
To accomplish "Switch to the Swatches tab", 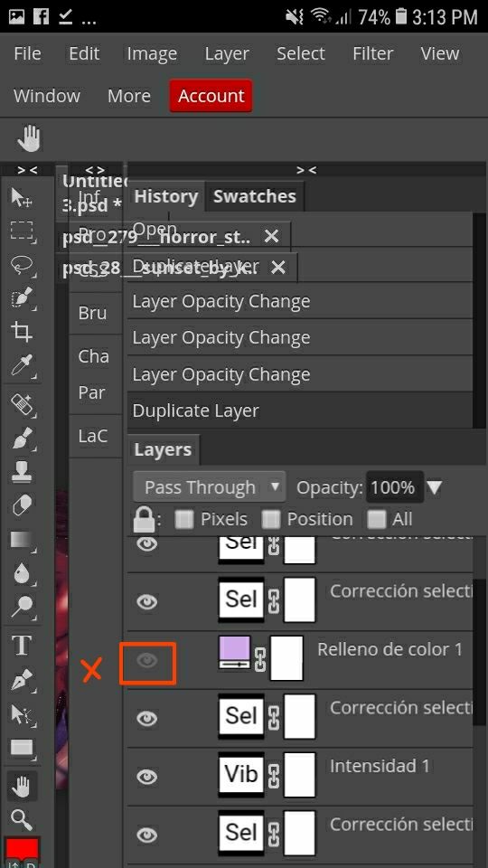I will (255, 196).
